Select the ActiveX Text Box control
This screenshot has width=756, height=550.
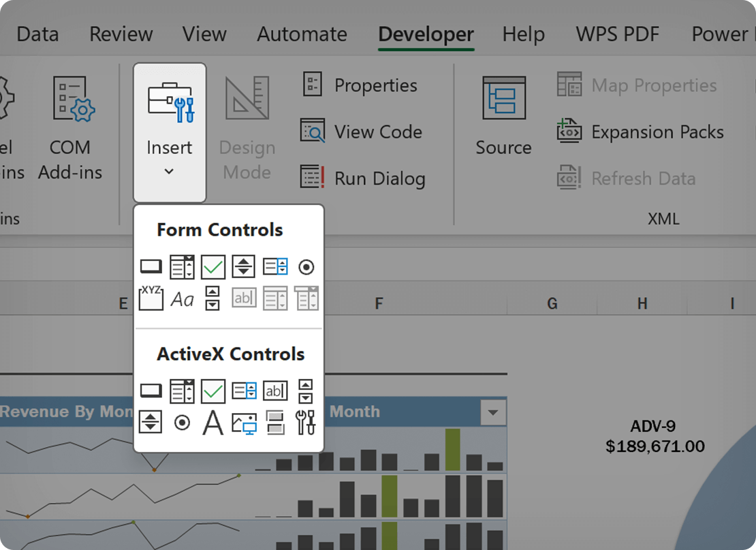pos(275,391)
